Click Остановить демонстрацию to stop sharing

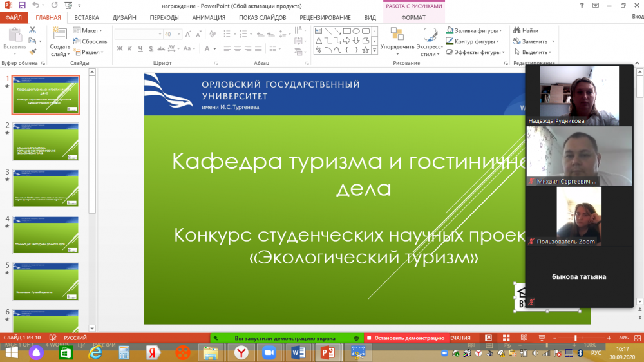406,338
